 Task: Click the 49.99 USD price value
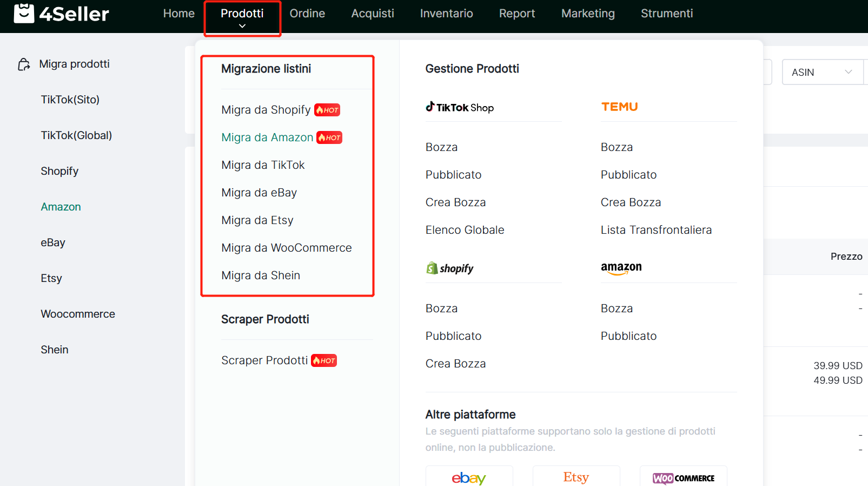pos(838,380)
